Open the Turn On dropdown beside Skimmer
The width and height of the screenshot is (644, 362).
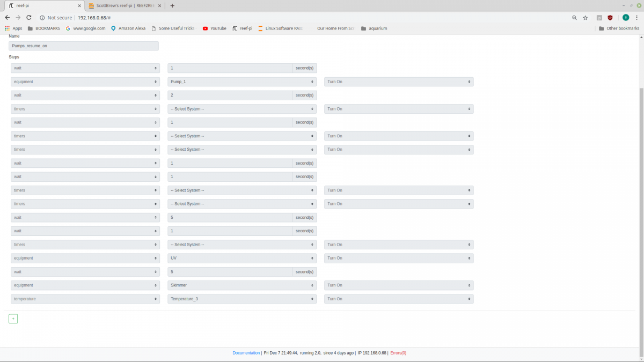point(399,285)
